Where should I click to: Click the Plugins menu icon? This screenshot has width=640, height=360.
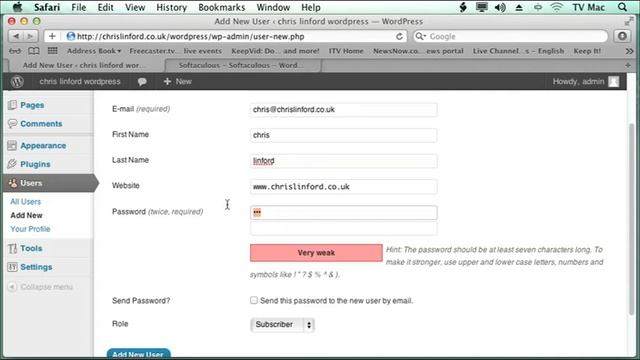(x=12, y=164)
